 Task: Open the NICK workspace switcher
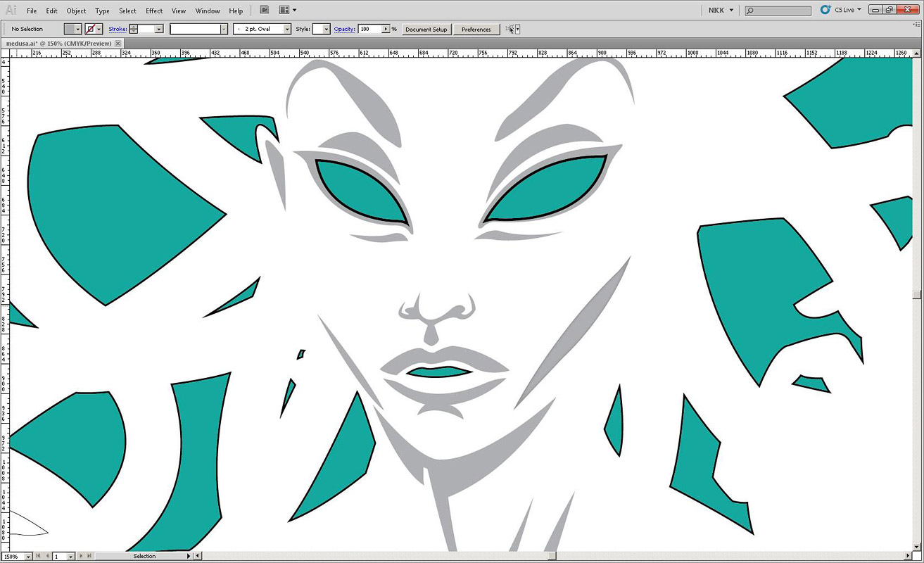[x=720, y=11]
